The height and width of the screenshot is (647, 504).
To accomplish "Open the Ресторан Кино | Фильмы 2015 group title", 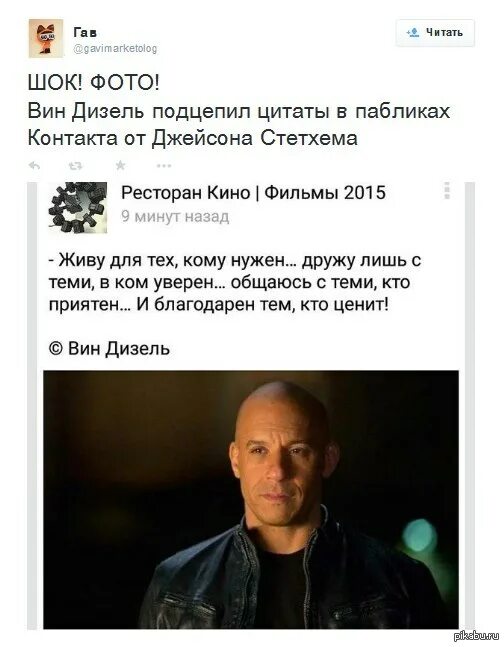I will click(253, 193).
